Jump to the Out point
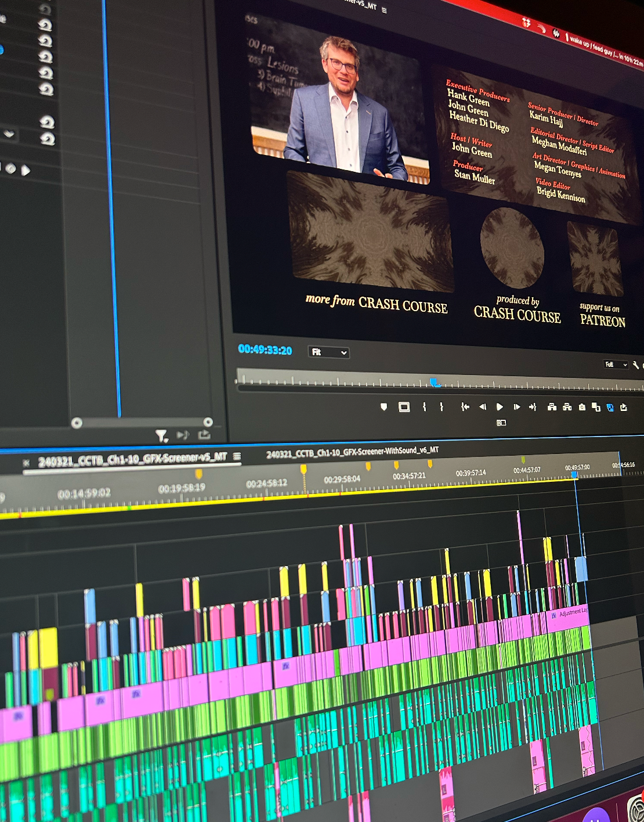The width and height of the screenshot is (644, 822). [533, 407]
